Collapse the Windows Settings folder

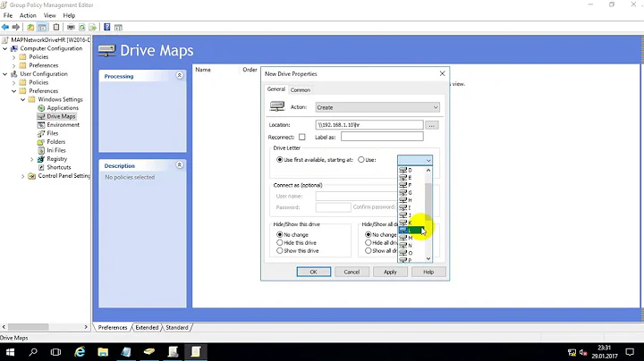pyautogui.click(x=23, y=100)
